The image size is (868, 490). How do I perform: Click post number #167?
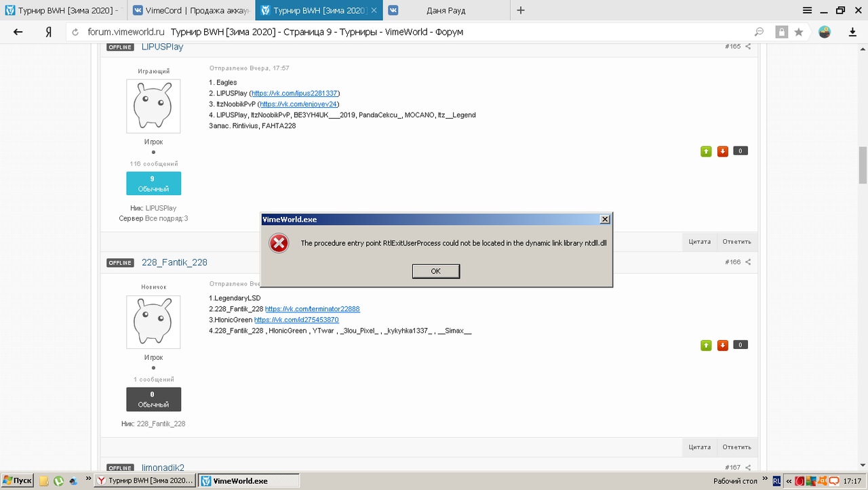(x=732, y=468)
